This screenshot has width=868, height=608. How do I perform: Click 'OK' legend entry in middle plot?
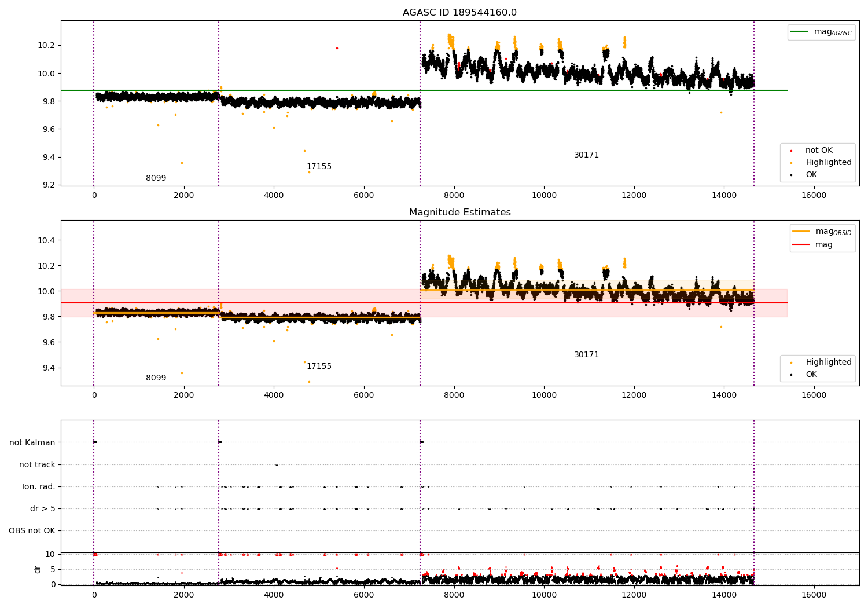[x=804, y=375]
